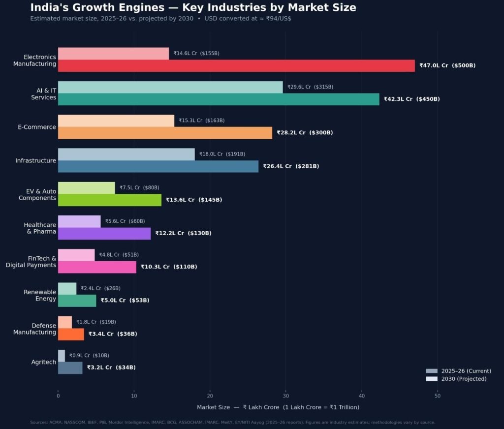This screenshot has width=504, height=429.
Task: Click the ₹3.4L Cr ($36B) value label
Action: 113,334
